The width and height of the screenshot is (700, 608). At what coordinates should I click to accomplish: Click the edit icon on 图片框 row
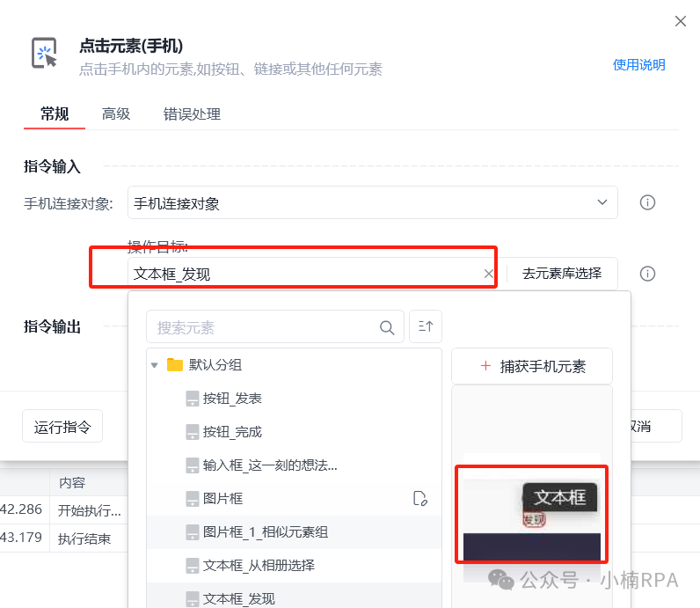point(419,498)
